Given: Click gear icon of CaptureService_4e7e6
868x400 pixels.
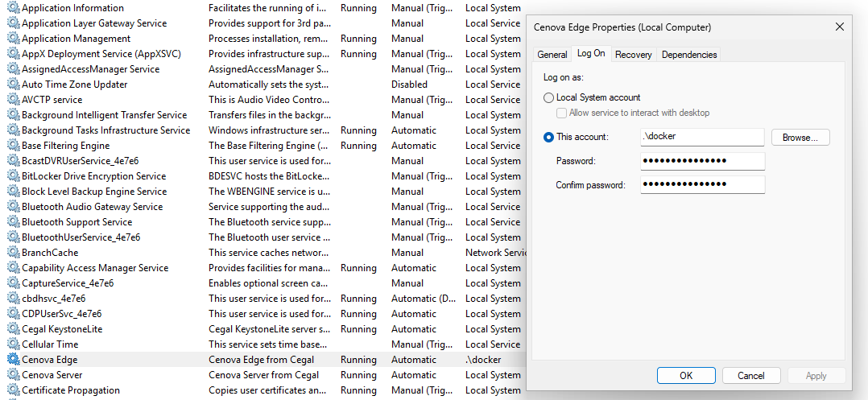Looking at the screenshot, I should [13, 283].
